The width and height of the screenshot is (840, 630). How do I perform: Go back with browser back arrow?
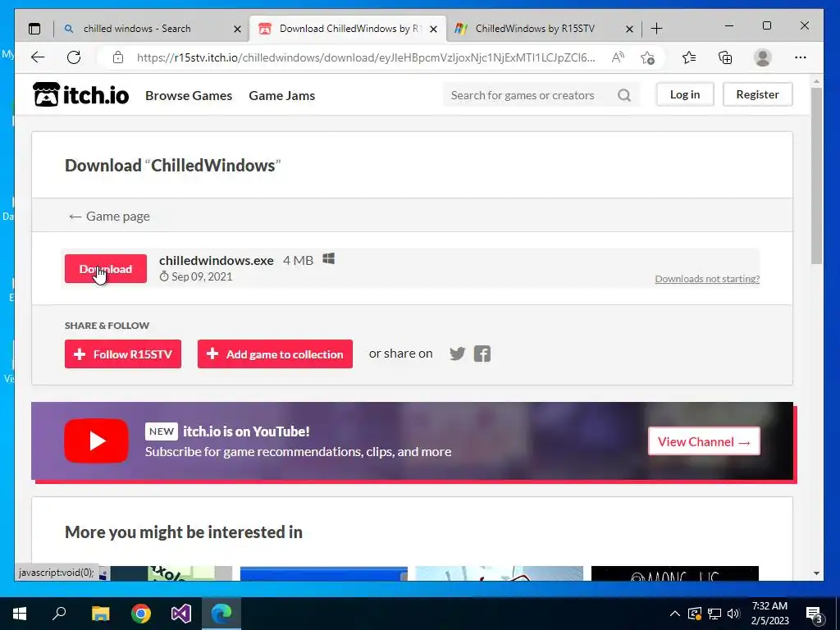[x=38, y=57]
